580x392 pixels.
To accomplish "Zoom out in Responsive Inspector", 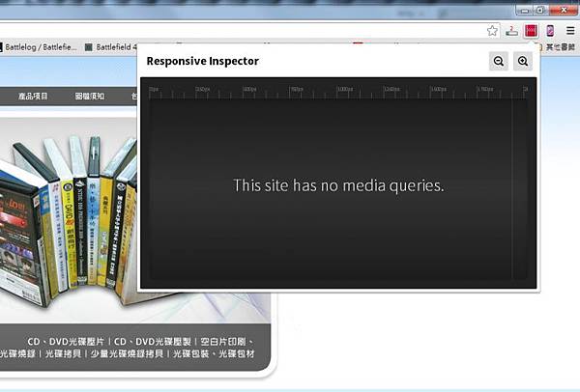I will (498, 61).
